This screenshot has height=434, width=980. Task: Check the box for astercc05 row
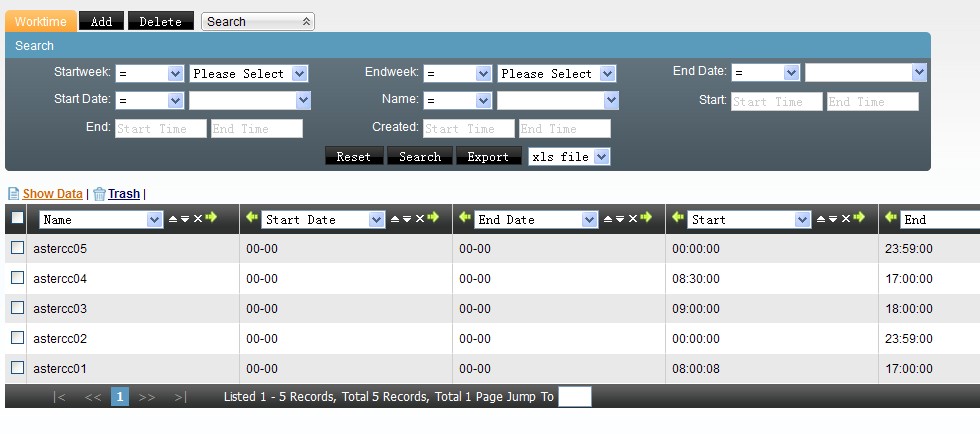pos(17,248)
